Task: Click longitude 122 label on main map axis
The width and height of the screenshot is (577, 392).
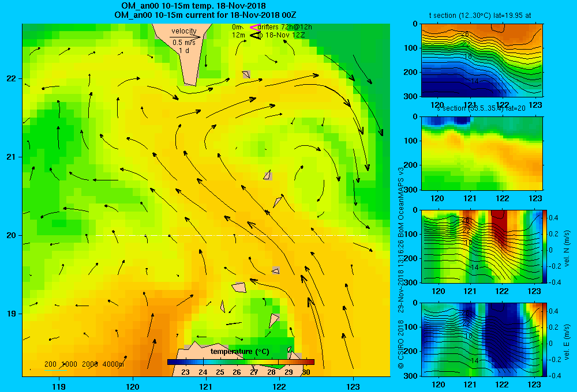Action: (x=279, y=386)
